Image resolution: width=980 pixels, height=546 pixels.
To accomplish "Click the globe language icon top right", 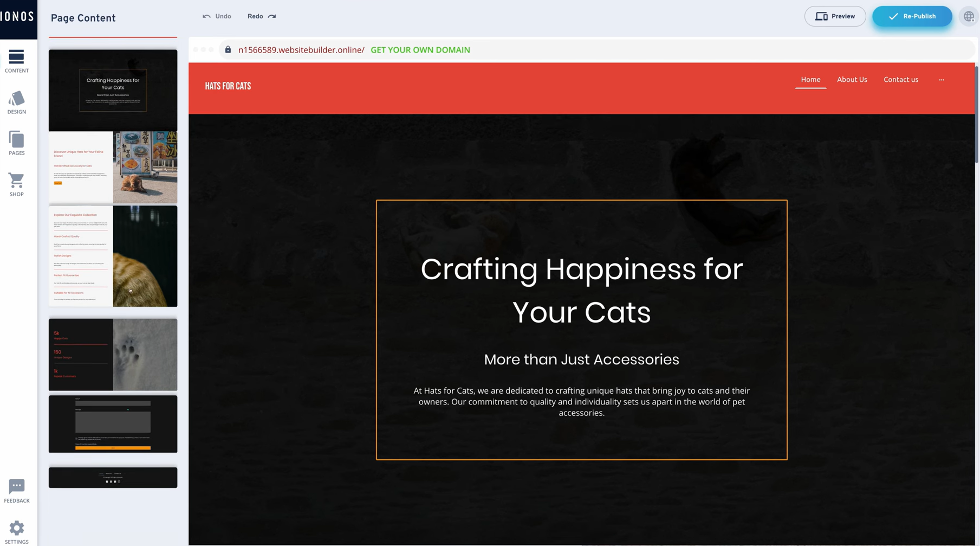I will (x=968, y=16).
